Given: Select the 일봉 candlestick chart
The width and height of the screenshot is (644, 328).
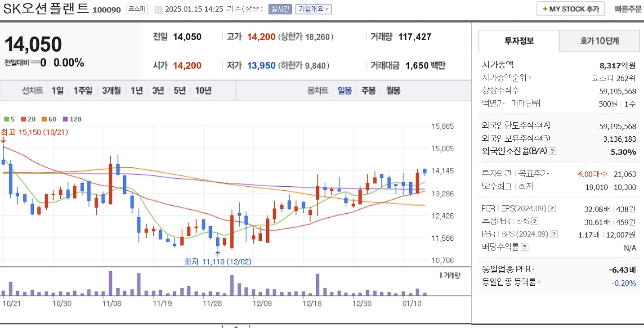Looking at the screenshot, I should (x=345, y=90).
